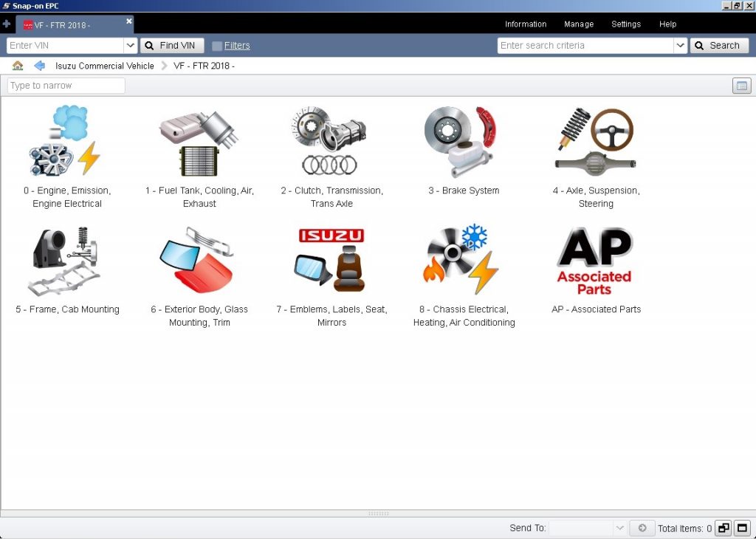Open the search criteria dropdown arrow

(x=680, y=45)
